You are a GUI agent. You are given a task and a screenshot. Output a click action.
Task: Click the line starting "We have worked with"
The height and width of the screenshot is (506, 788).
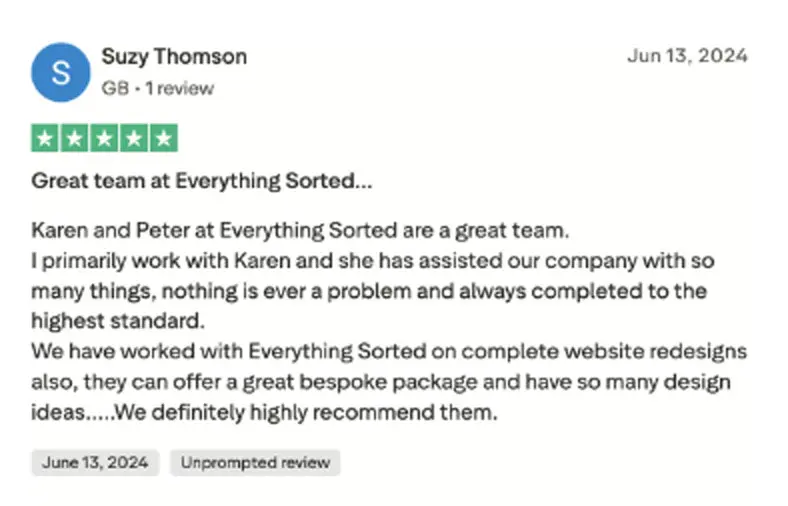[x=389, y=352]
